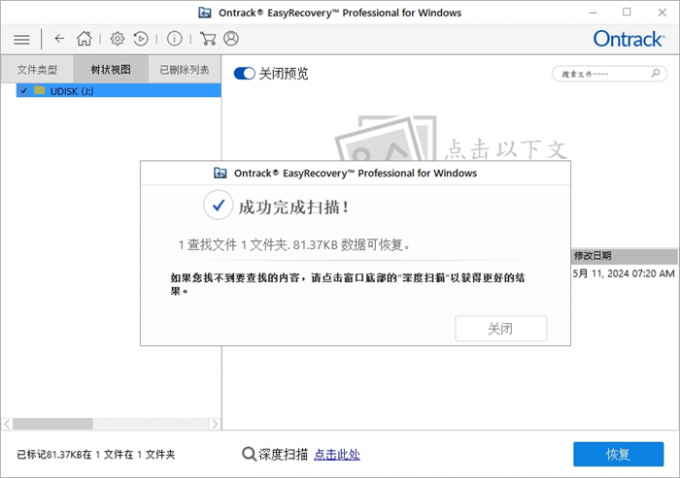Maximize the EasyRecovery window

click(627, 12)
